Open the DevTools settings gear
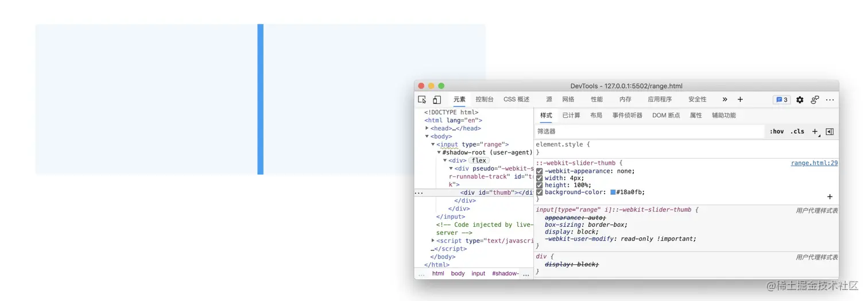This screenshot has width=868, height=301. [x=800, y=99]
